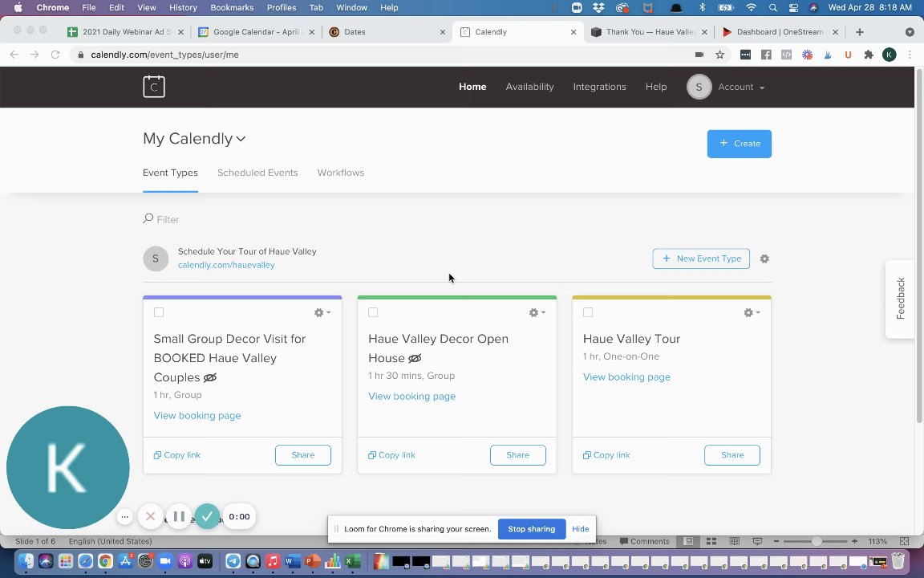Screen dimensions: 924x578
Task: Click hidden-eye icon on Decor Open House
Action: (415, 358)
